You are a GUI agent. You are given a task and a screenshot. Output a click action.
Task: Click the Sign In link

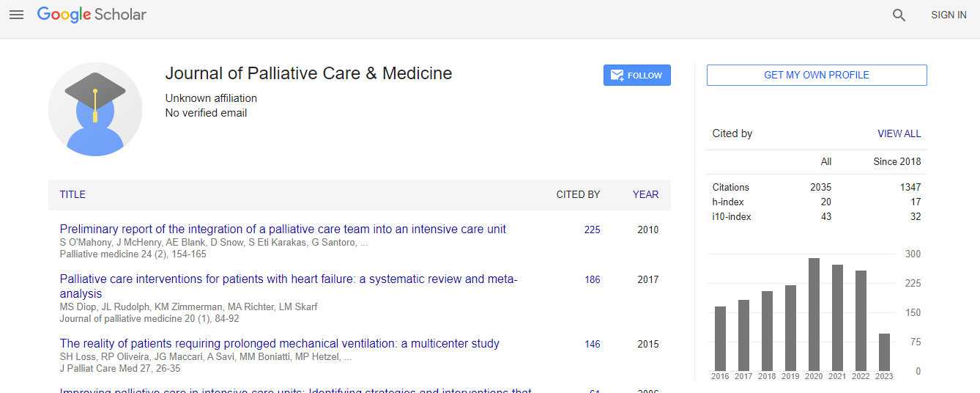[949, 15]
